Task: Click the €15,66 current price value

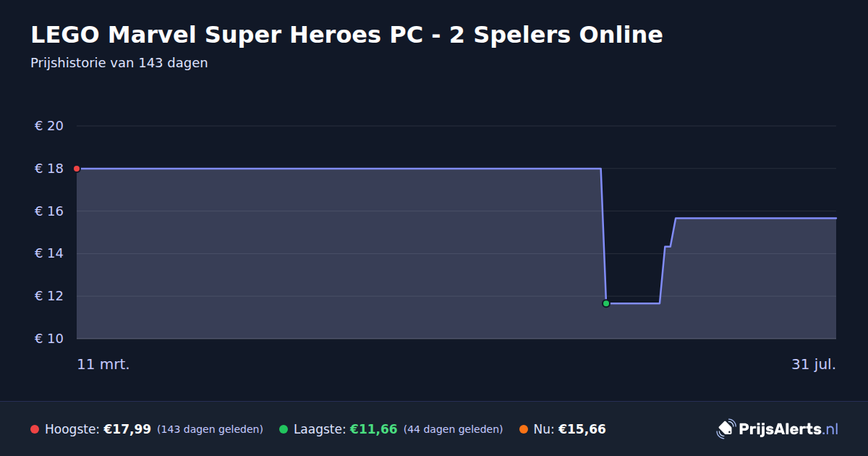Action: point(582,429)
